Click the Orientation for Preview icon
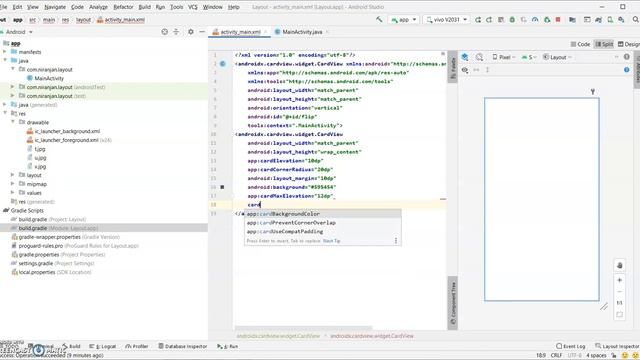 480,57
